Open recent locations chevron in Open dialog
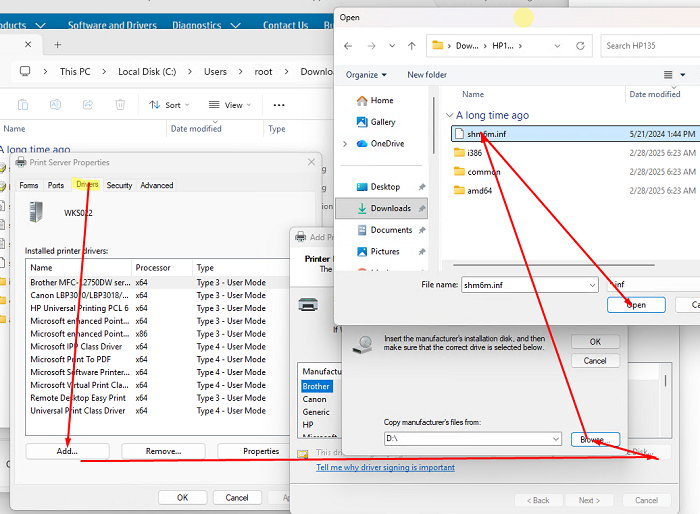 [392, 46]
